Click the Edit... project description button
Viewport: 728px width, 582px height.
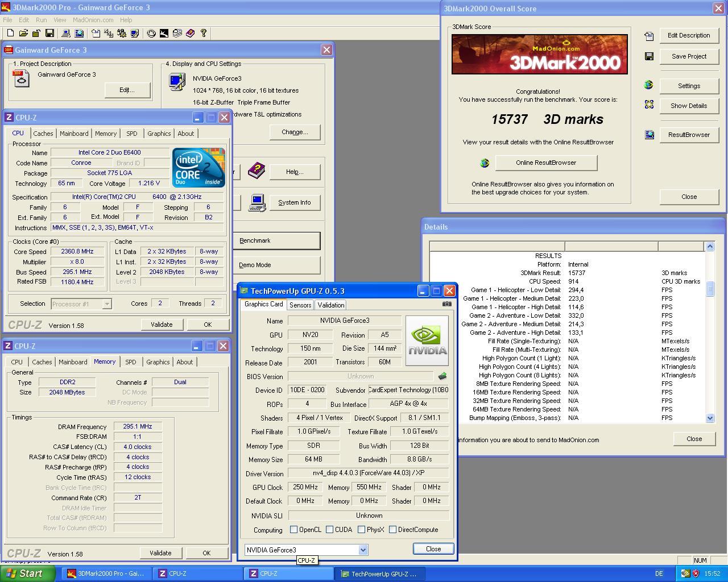click(x=127, y=90)
